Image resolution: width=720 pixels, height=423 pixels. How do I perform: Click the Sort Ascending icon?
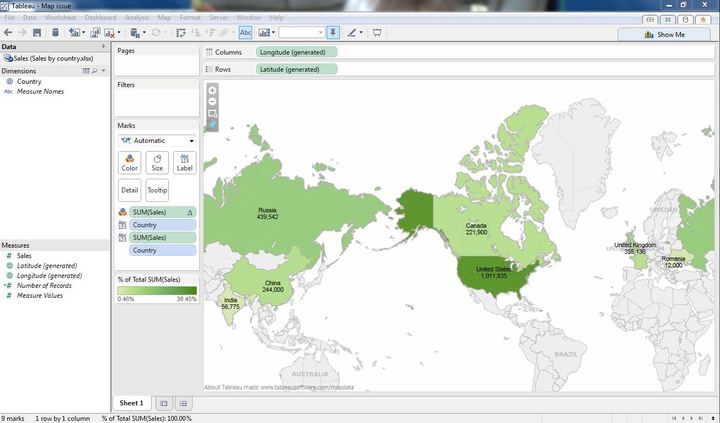[196, 33]
